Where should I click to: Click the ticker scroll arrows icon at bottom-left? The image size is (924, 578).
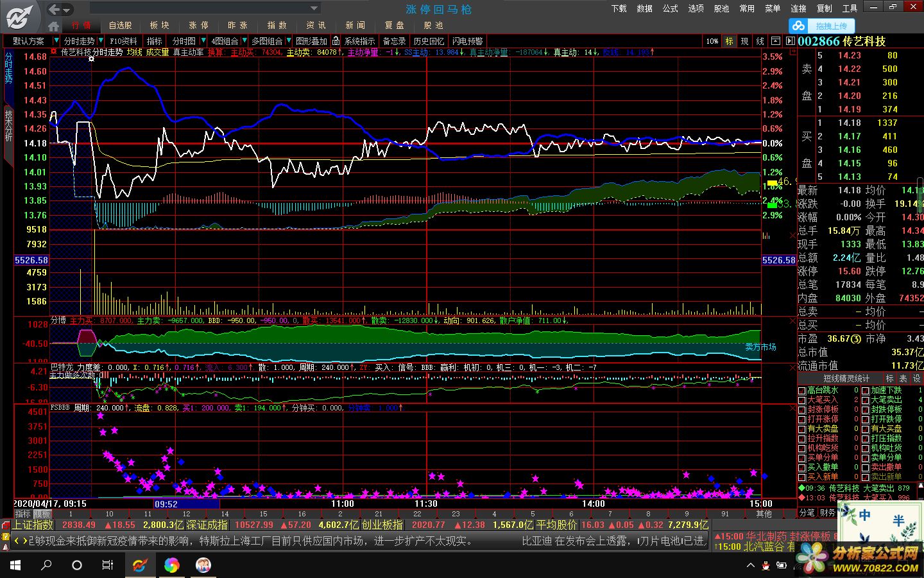tap(21, 541)
